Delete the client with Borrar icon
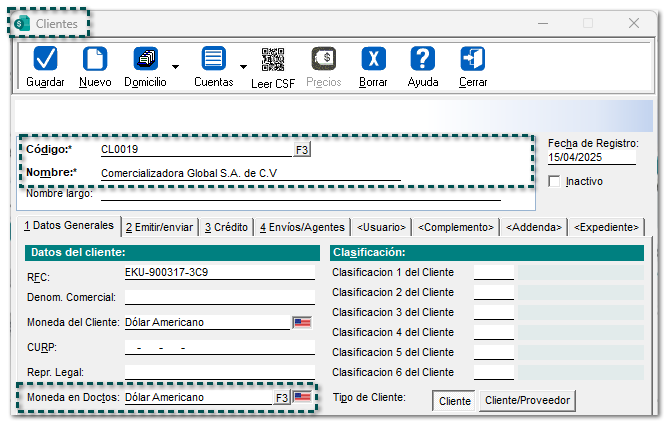Image resolution: width=667 pixels, height=424 pixels. [x=373, y=61]
